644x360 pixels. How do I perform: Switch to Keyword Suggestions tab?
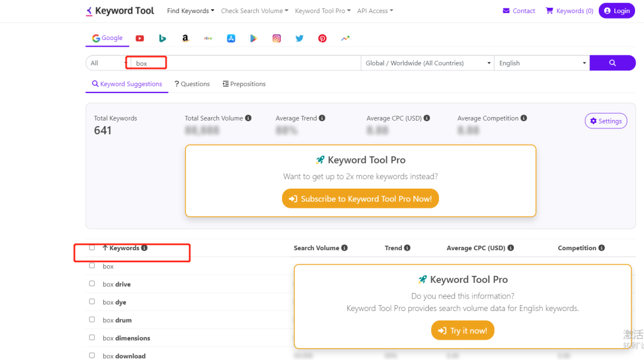127,84
